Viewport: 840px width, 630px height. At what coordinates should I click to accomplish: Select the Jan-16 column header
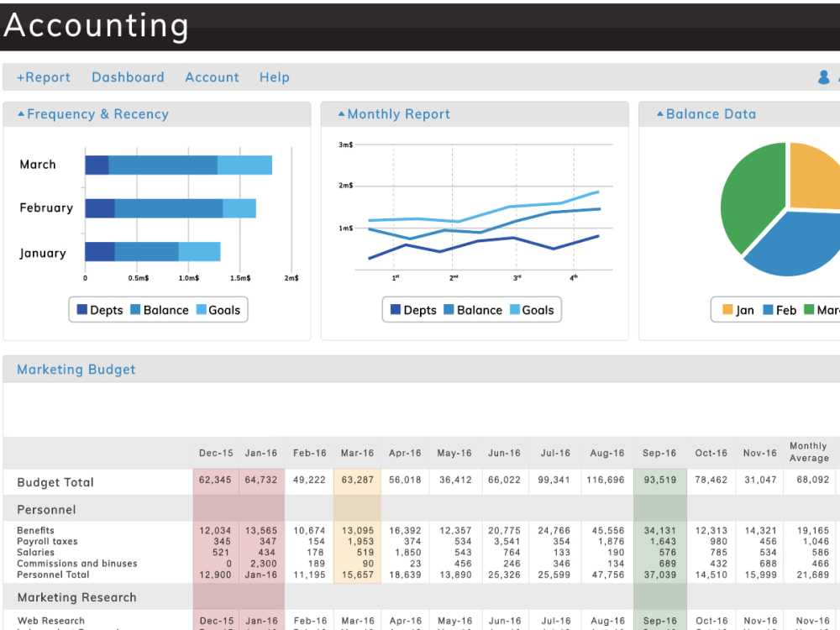coord(261,454)
